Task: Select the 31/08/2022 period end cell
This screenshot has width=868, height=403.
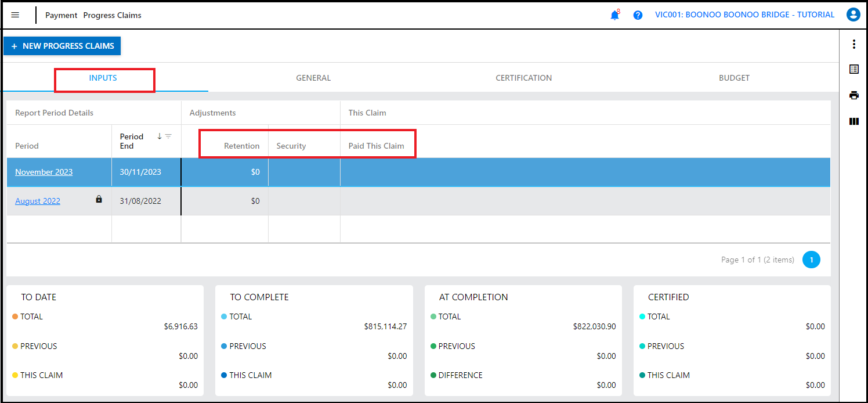Action: click(146, 201)
